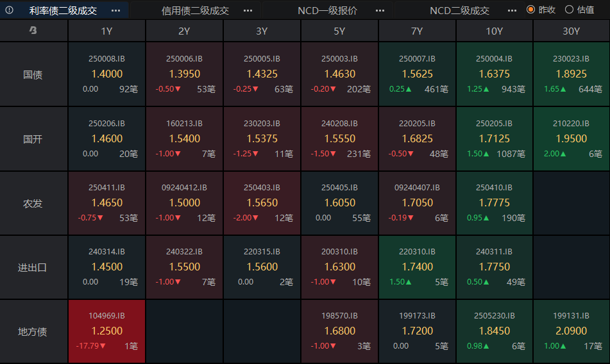Click bond code 230203.IB
Viewport: 610px width, 364px height.
click(x=262, y=123)
